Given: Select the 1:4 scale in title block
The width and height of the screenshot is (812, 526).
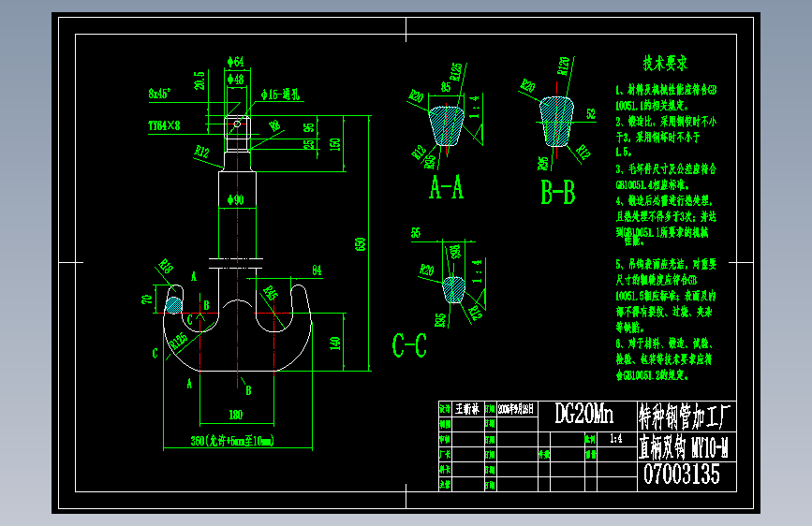Looking at the screenshot, I should point(615,439).
